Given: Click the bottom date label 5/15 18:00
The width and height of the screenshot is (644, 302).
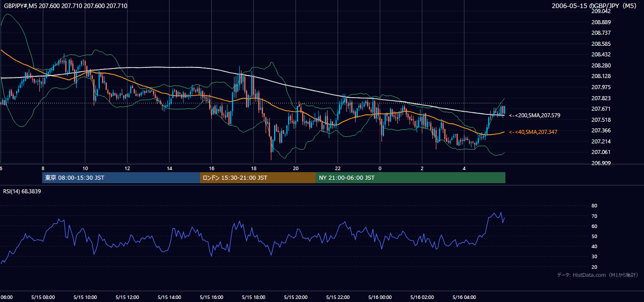Looking at the screenshot, I should pos(253,297).
